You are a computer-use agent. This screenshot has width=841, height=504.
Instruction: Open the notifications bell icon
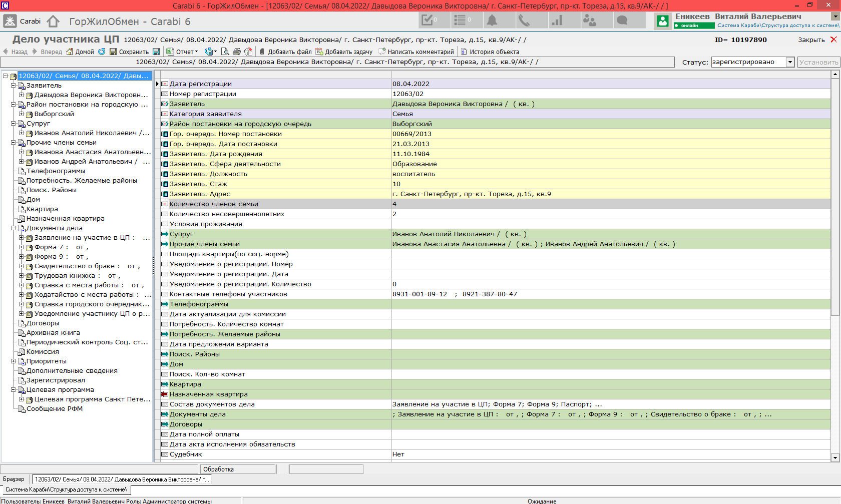(x=493, y=21)
